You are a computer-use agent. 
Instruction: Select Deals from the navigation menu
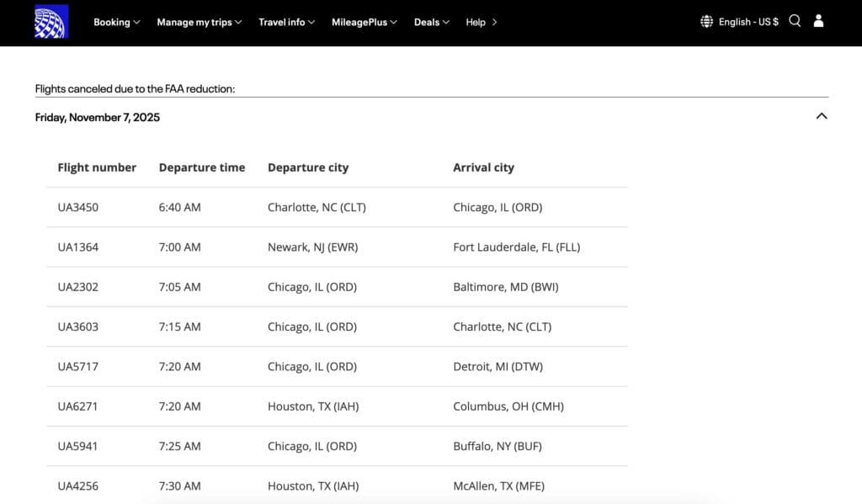[426, 23]
